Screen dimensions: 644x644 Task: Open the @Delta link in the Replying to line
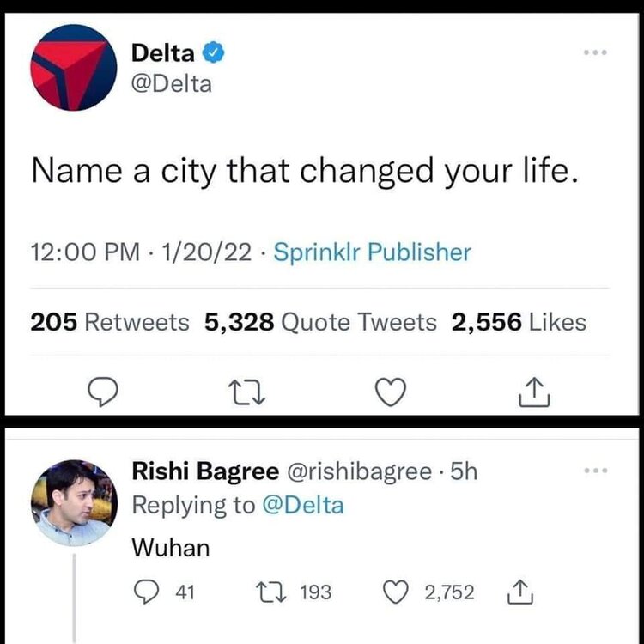302,505
